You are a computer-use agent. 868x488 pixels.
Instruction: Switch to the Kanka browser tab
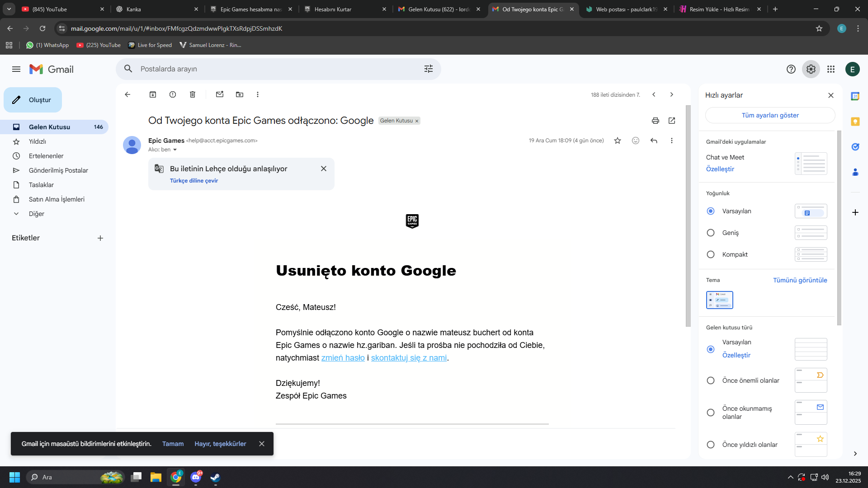point(157,9)
